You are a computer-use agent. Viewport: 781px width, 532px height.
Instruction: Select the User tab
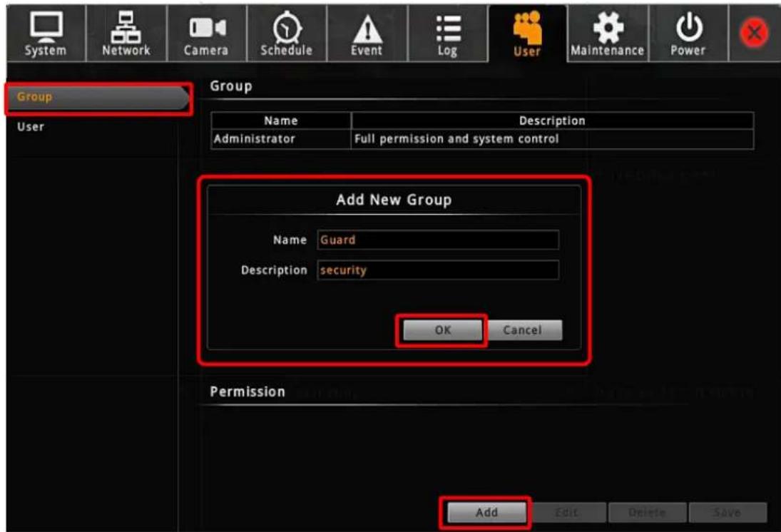click(x=528, y=34)
